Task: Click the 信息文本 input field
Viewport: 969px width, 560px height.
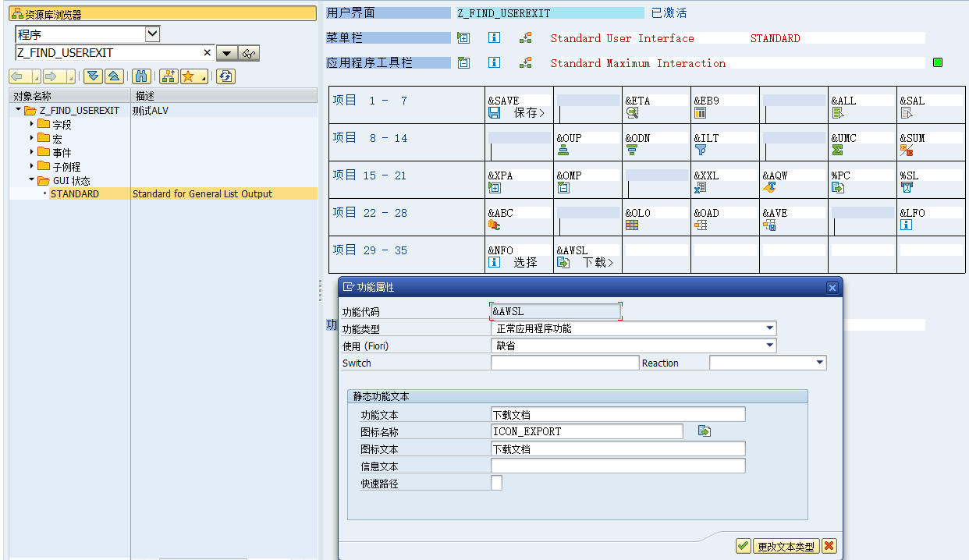Action: (618, 466)
